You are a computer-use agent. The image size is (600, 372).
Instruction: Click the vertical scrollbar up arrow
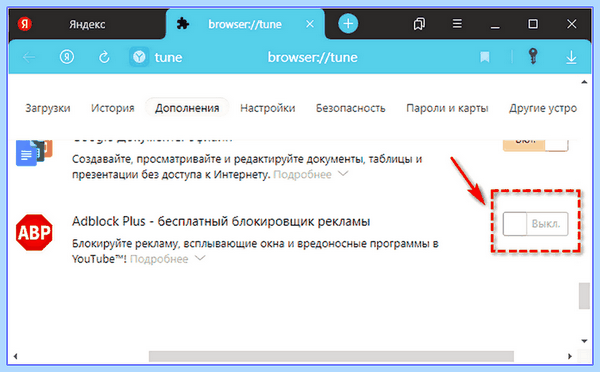(584, 82)
